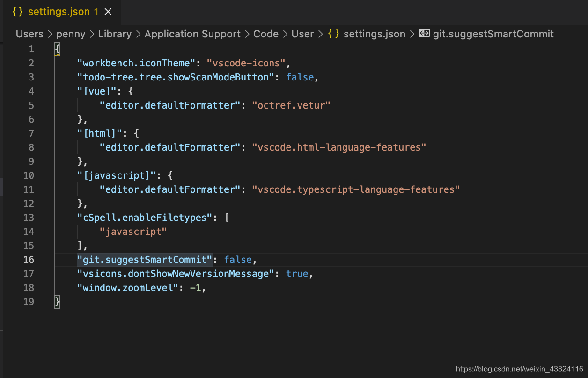Image resolution: width=588 pixels, height=378 pixels.
Task: Click the false value on the todo-tree line
Action: [300, 77]
